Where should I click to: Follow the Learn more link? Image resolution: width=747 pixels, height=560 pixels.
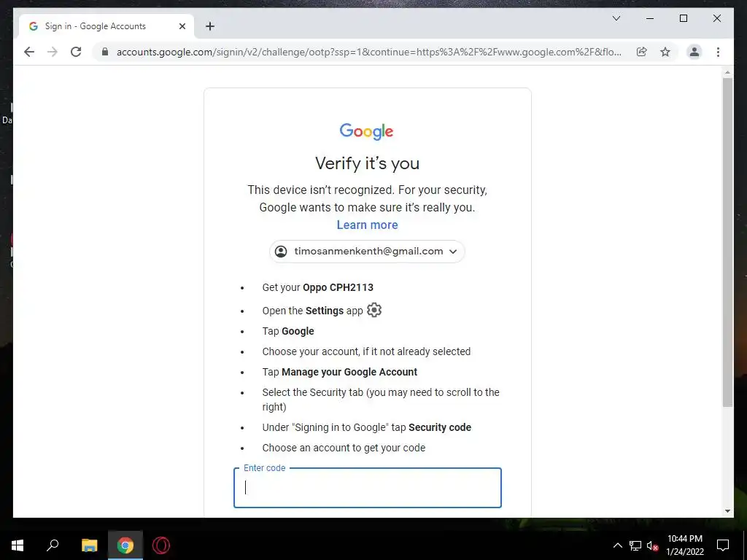[x=368, y=225]
